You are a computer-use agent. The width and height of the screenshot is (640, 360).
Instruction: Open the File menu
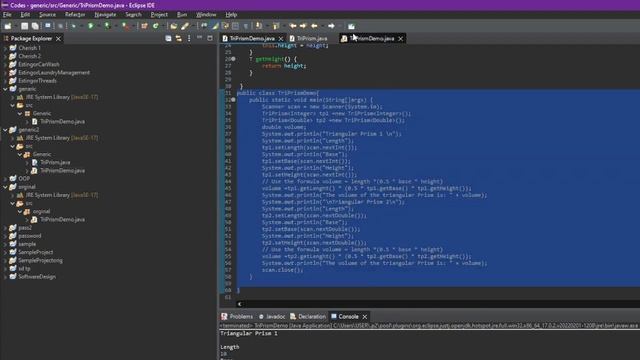coord(7,15)
